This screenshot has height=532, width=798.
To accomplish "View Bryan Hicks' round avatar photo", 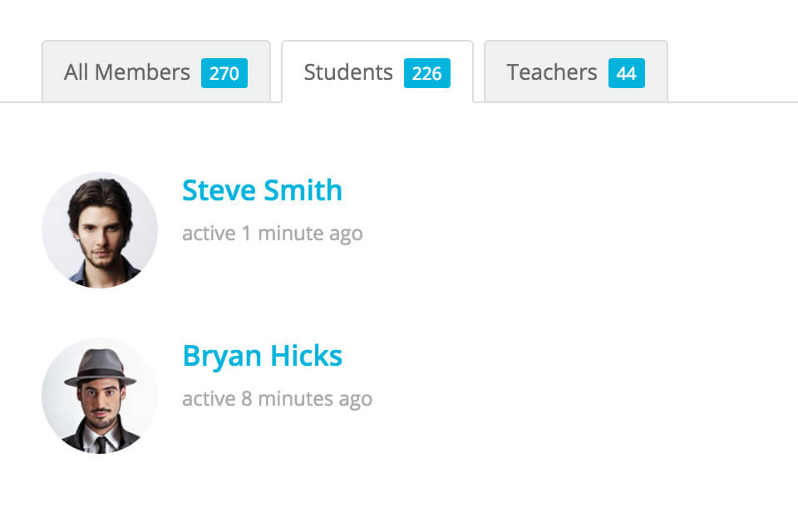I will tap(100, 396).
